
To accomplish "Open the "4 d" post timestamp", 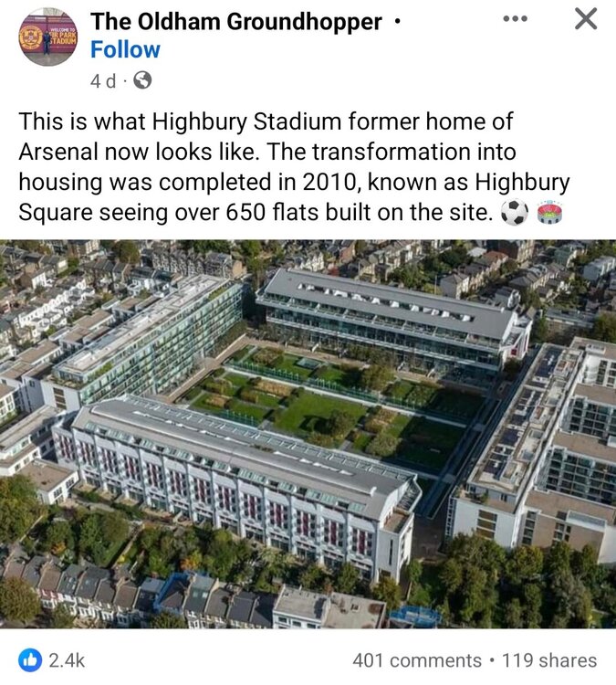I will point(103,80).
